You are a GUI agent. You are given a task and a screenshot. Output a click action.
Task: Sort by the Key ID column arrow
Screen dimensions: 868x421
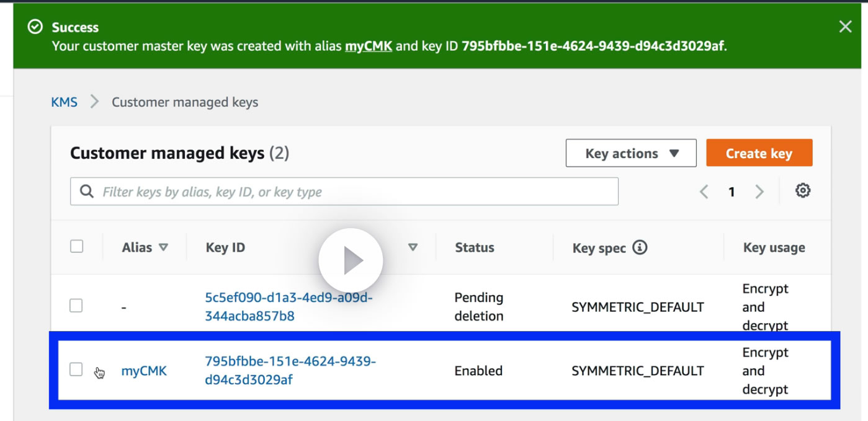[413, 247]
